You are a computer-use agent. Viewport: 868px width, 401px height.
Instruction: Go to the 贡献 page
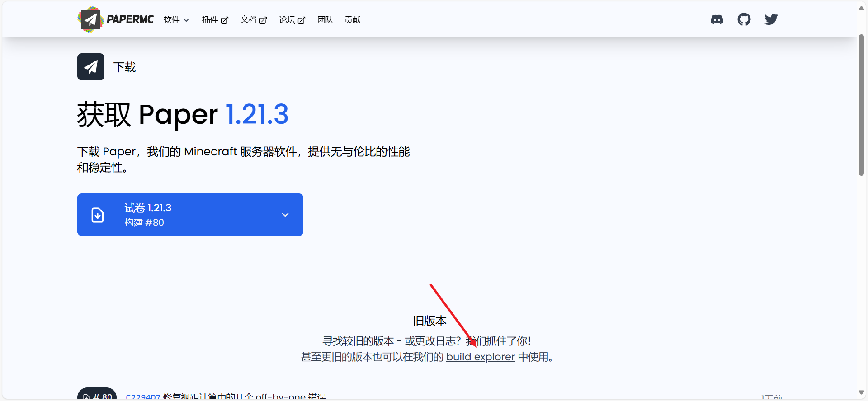pos(352,20)
